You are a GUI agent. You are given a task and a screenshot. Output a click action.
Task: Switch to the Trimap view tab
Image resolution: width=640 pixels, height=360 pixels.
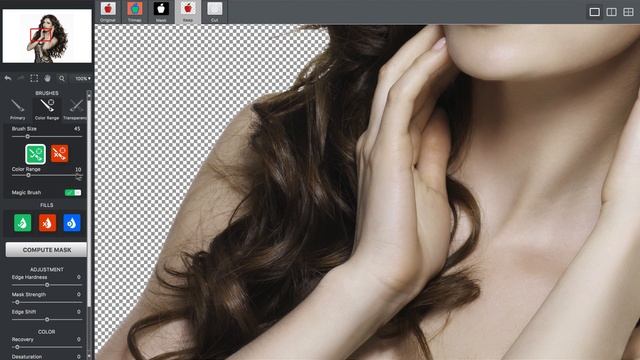(x=135, y=12)
